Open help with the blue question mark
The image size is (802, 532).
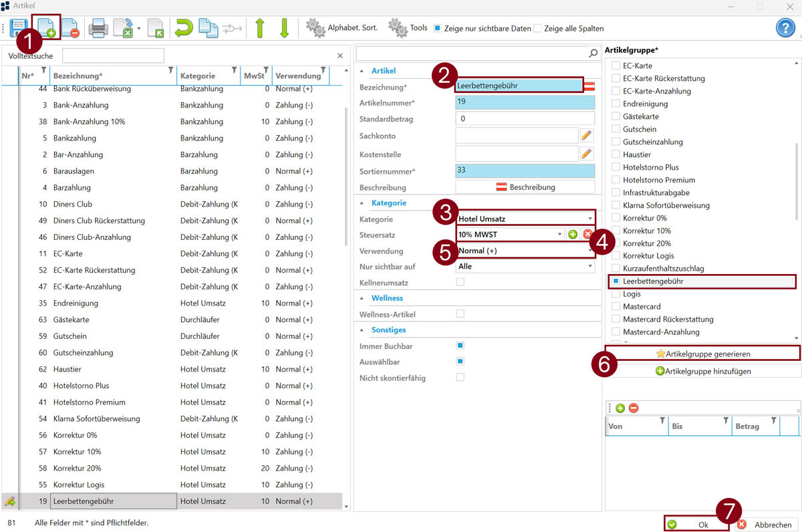pos(785,28)
